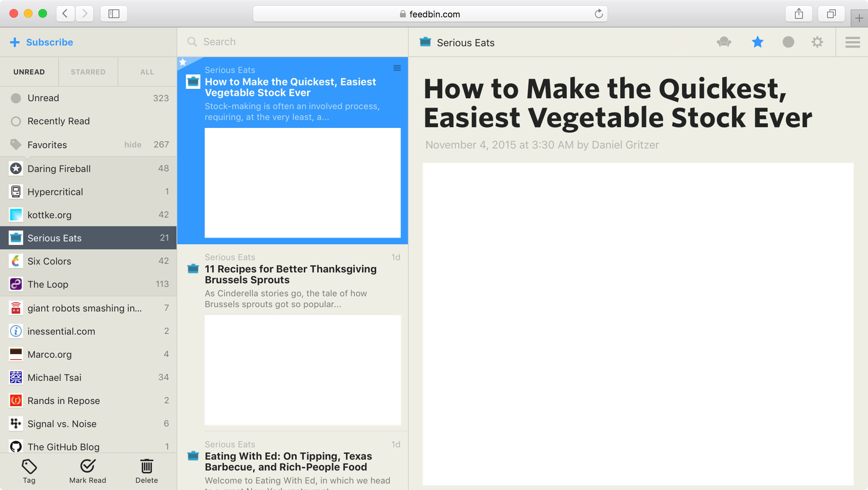Click the Safari back button

point(65,14)
